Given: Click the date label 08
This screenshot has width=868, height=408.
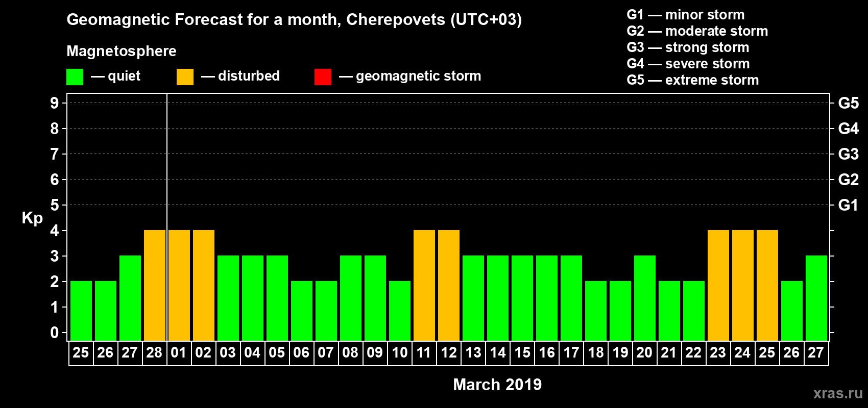Looking at the screenshot, I should pos(350,353).
